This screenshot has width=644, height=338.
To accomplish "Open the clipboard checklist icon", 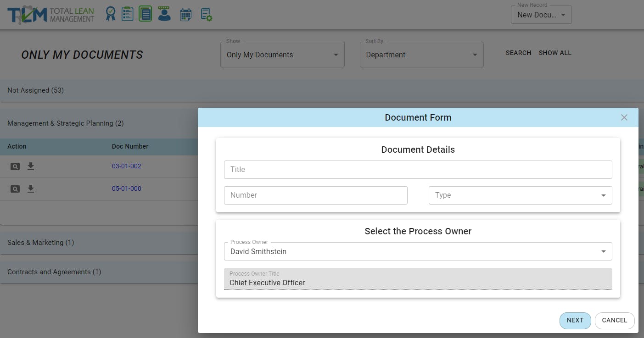I will [127, 14].
